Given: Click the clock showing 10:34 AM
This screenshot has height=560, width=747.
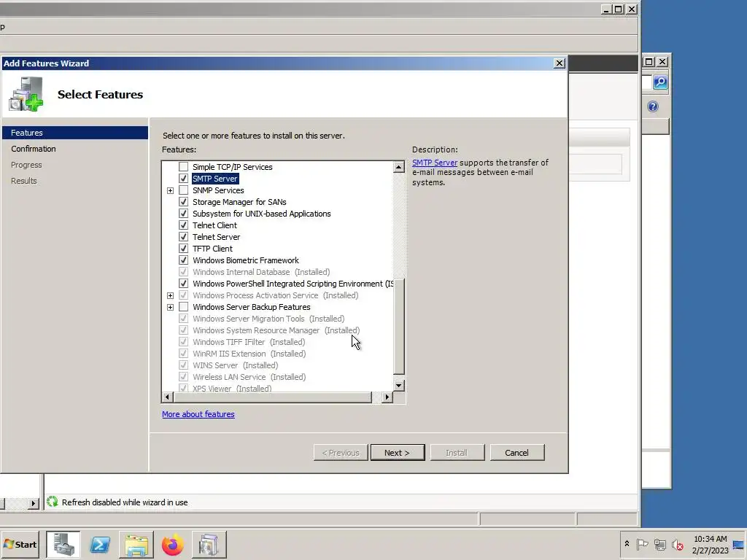Looking at the screenshot, I should tap(711, 539).
